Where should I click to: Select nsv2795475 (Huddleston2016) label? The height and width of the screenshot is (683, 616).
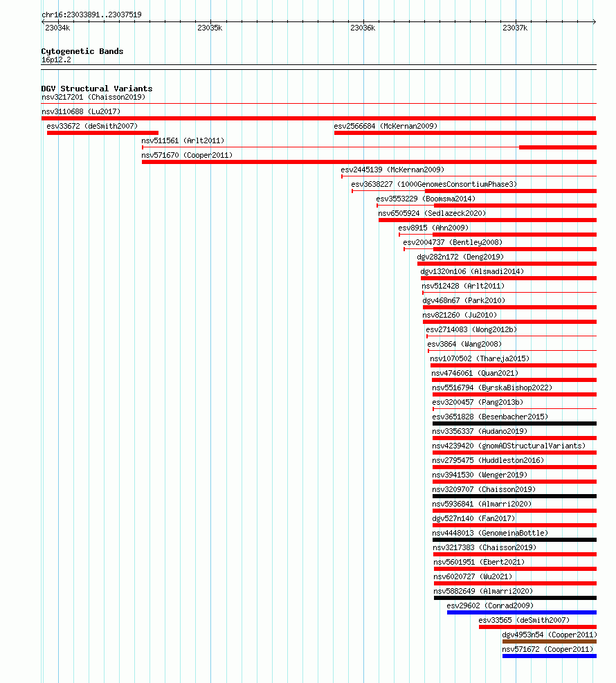pyautogui.click(x=488, y=460)
